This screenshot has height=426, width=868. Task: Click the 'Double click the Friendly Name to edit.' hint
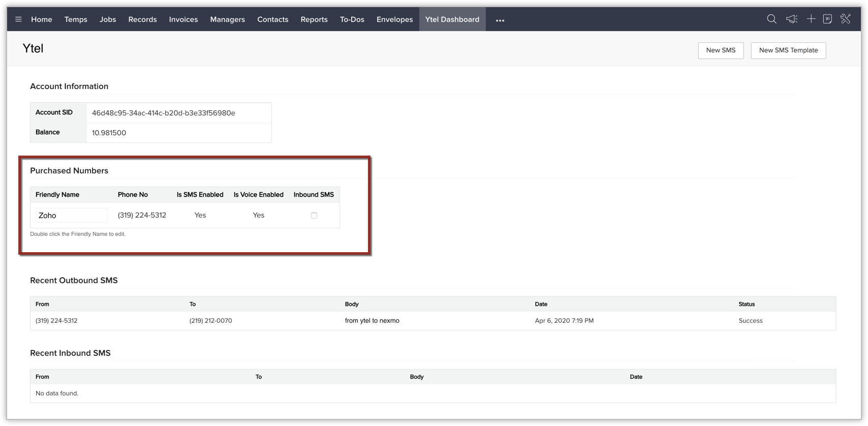pos(78,234)
